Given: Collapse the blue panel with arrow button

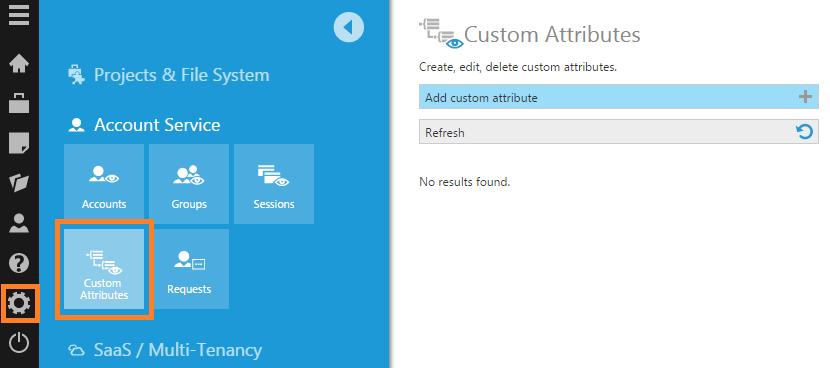Looking at the screenshot, I should tap(349, 27).
